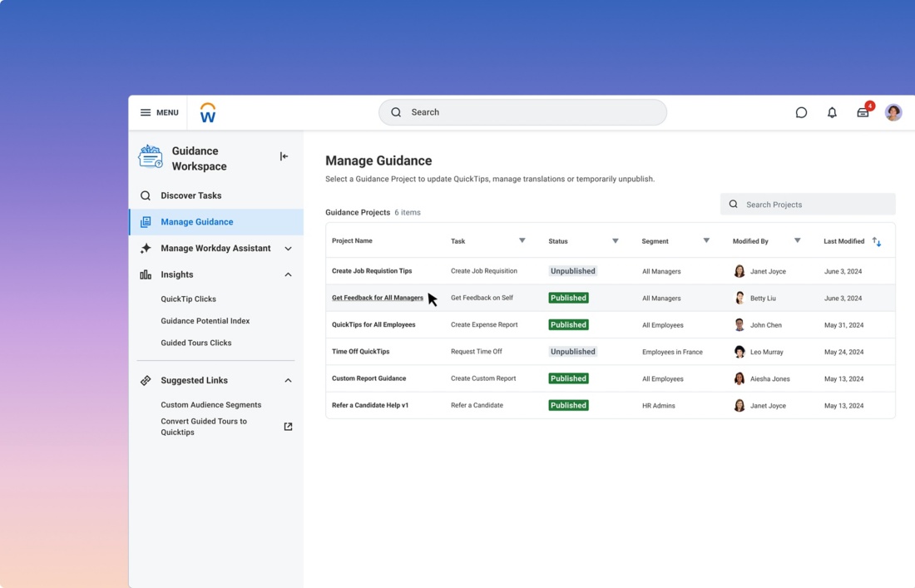Click the Workday logo
This screenshot has width=915, height=588.
(x=208, y=112)
